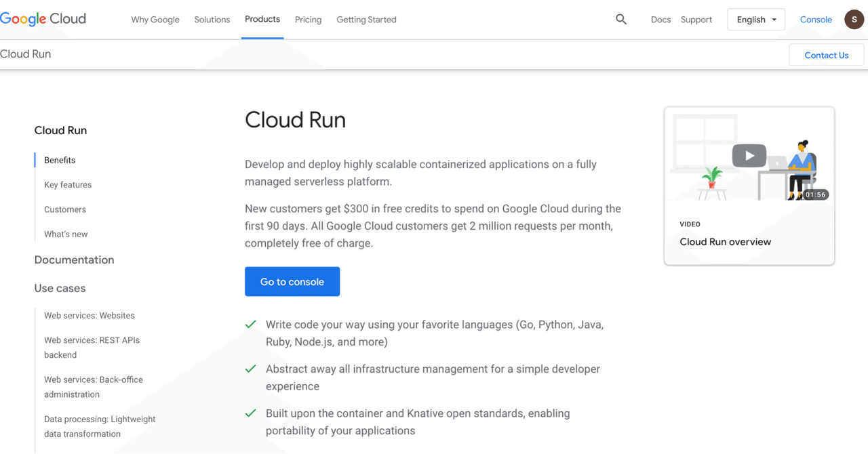Click the Google Cloud logo
Image resolution: width=868 pixels, height=454 pixels.
[x=43, y=19]
